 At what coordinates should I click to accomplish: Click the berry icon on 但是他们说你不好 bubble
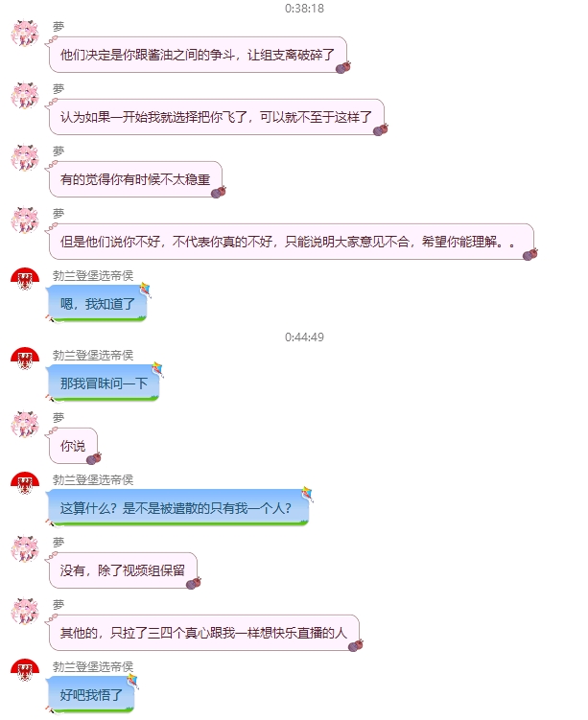click(530, 254)
